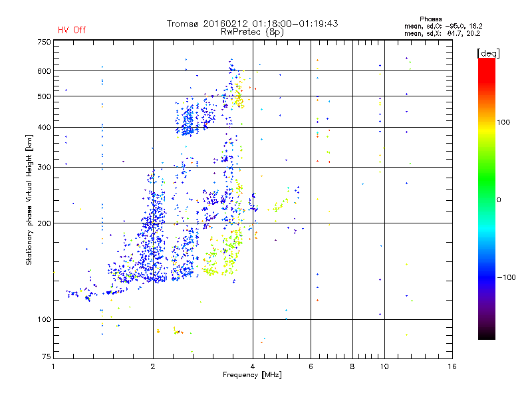Click the y-axis '400' tick label
Viewport: 532px width, 399px height.
pos(44,127)
